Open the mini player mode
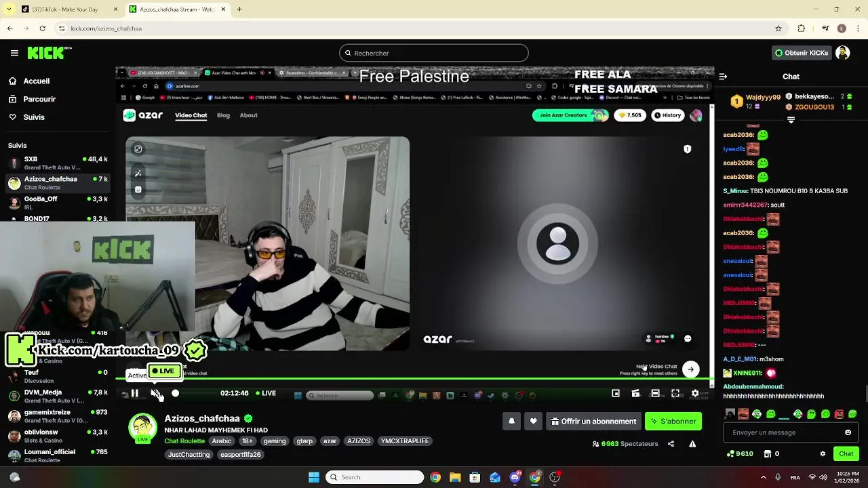 point(616,393)
